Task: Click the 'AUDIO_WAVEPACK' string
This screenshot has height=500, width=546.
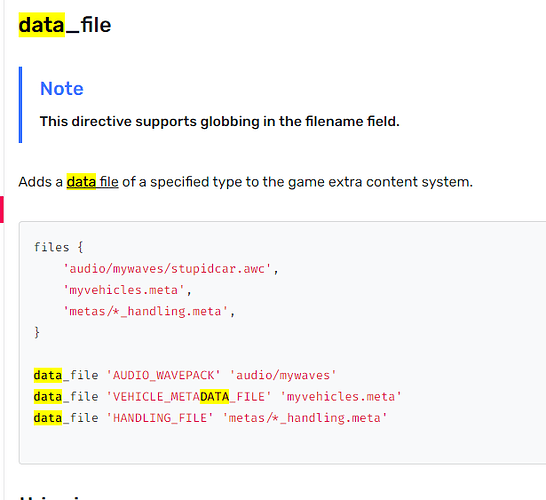Action: click(x=163, y=375)
